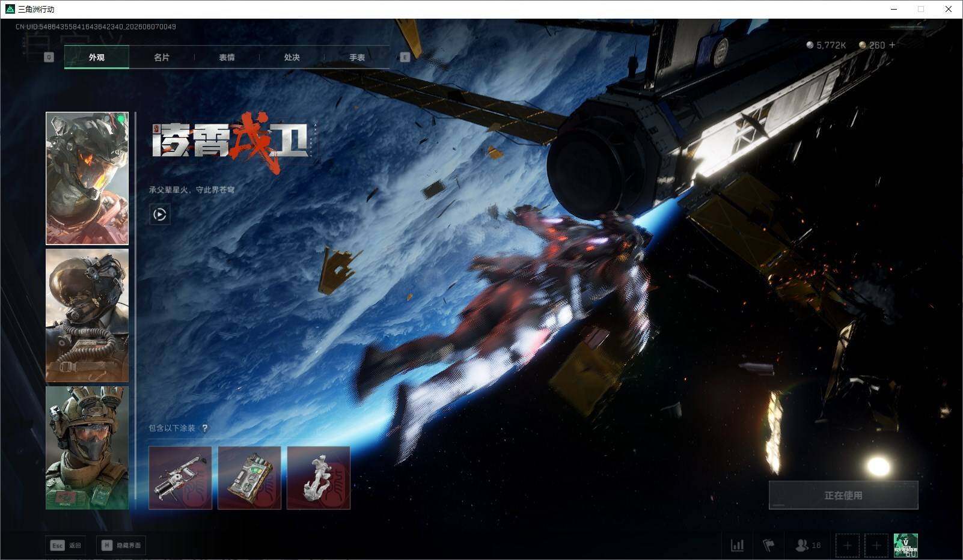Screen dimensions: 963x560
Task: Go to the 处决 tab
Action: tap(292, 57)
